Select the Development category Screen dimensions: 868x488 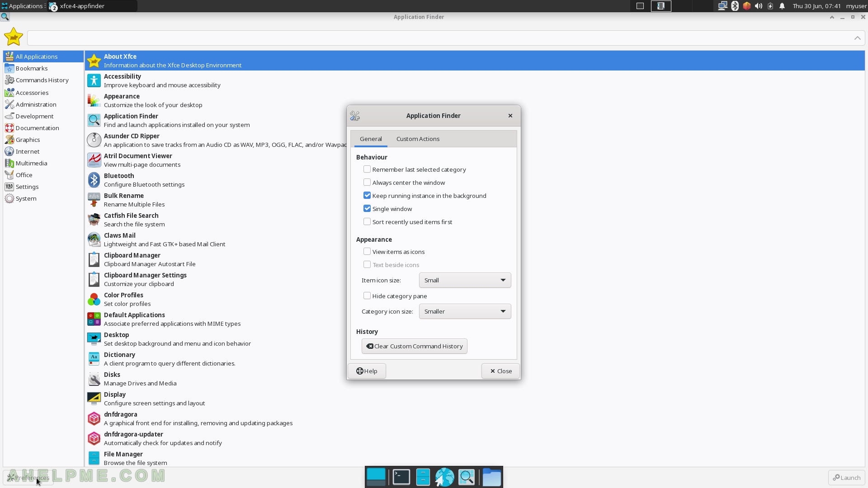coord(43,116)
